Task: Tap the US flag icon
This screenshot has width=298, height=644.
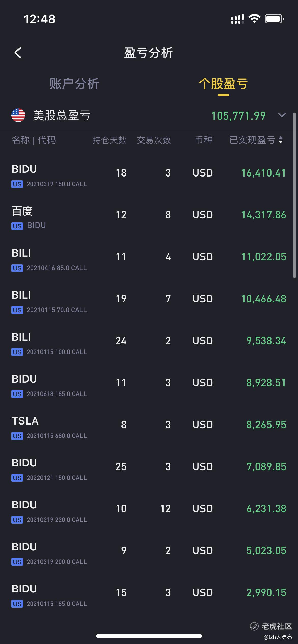Action: [x=18, y=115]
